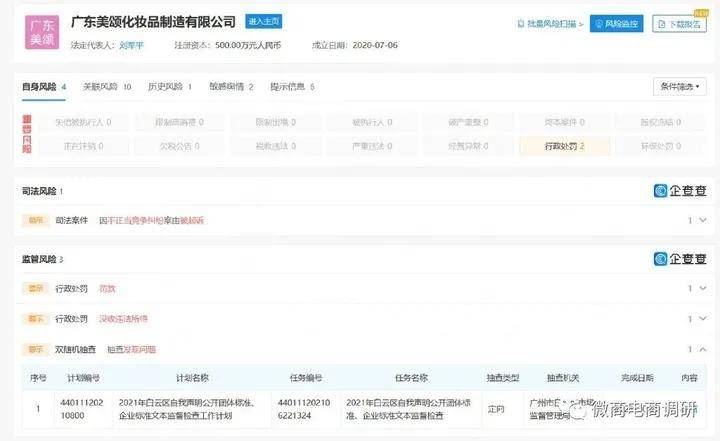Click the 抽查发现问题 text
720x441 pixels.
pos(132,350)
